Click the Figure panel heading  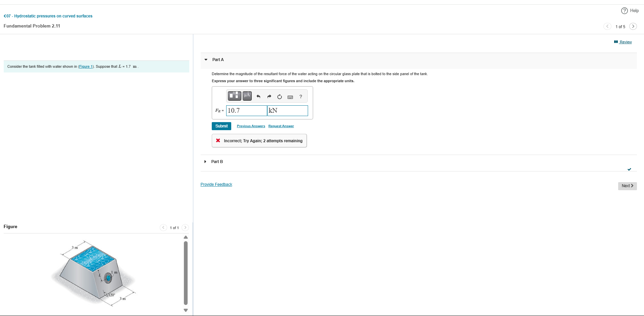(10, 227)
